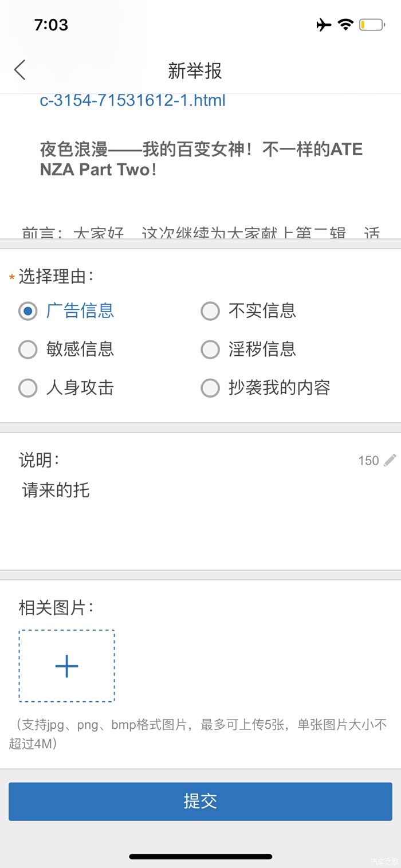This screenshot has width=401, height=868.
Task: Tap the pencil edit icon beside 150
Action: [x=390, y=460]
